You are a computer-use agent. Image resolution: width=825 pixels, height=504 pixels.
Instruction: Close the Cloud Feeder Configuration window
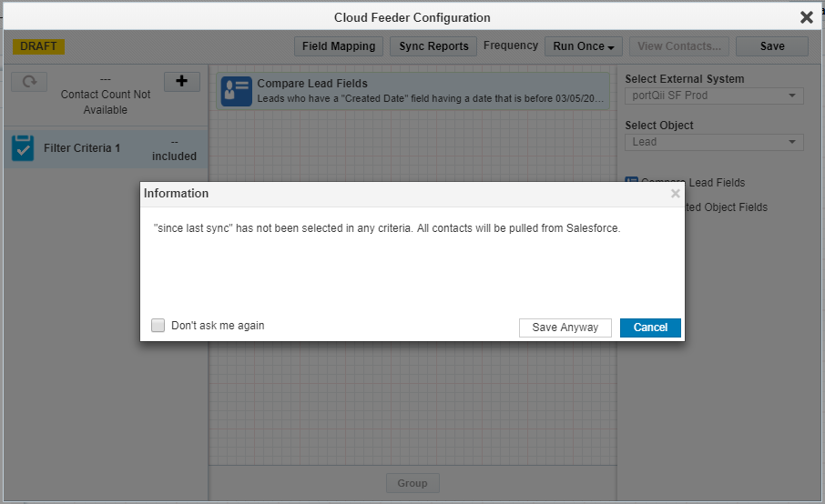point(806,17)
